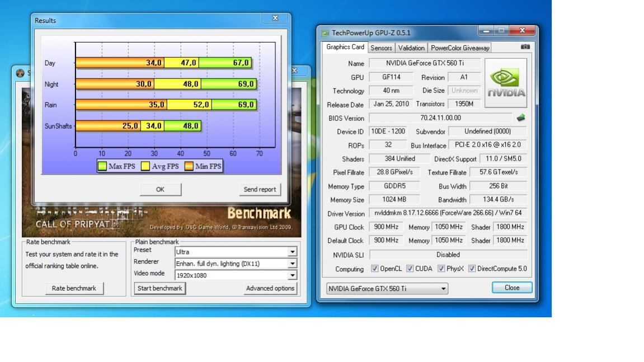Click the green Max FPS legend swatch

(102, 166)
